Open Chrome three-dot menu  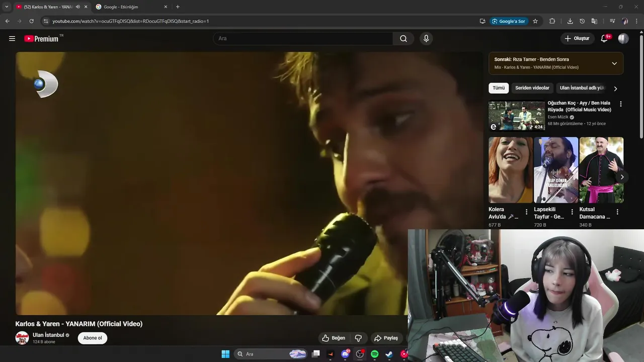[x=637, y=21]
